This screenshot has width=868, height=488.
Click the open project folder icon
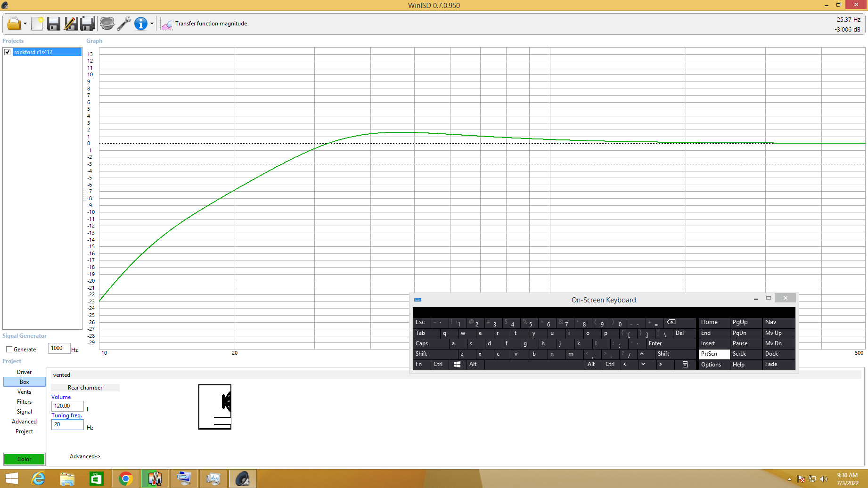(14, 24)
